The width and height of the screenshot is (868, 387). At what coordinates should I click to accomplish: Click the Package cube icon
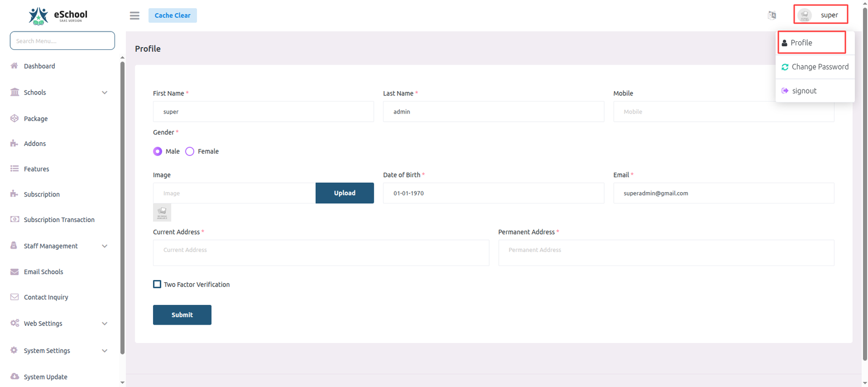15,118
